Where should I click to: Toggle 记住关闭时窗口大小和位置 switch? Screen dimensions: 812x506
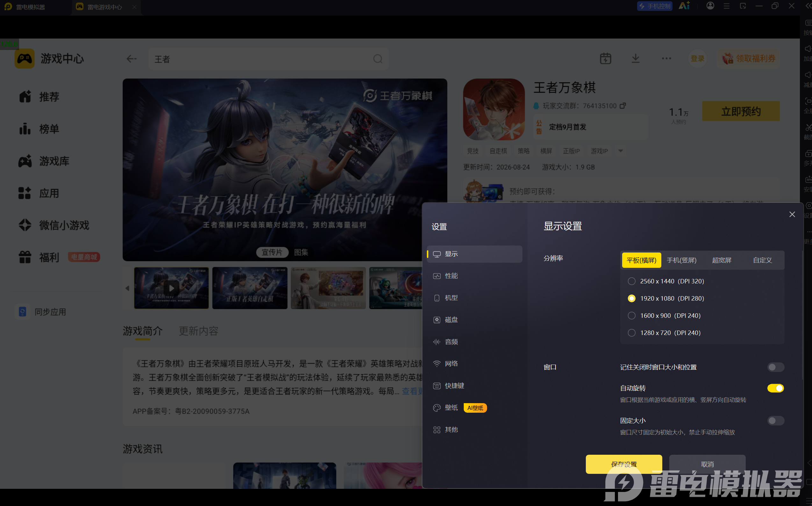pos(775,367)
